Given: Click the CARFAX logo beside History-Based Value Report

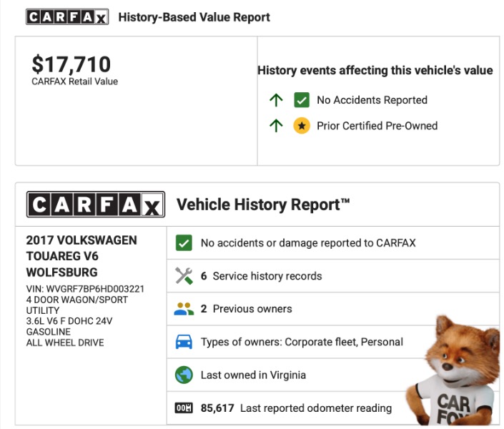Looking at the screenshot, I should tap(67, 17).
